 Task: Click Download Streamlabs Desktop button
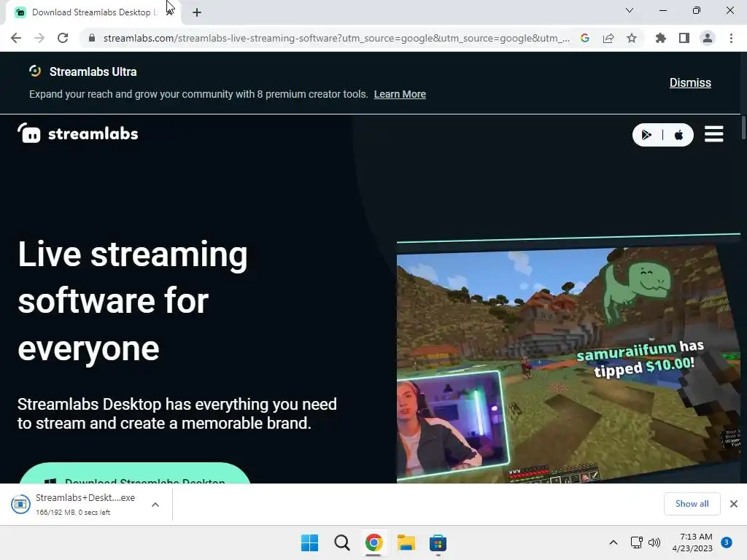[x=135, y=473]
